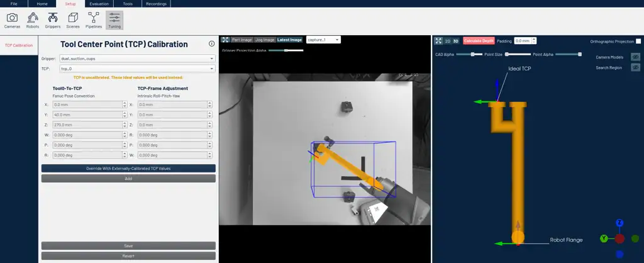This screenshot has width=644, height=263.
Task: Click the Padding value input field
Action: pyautogui.click(x=524, y=41)
